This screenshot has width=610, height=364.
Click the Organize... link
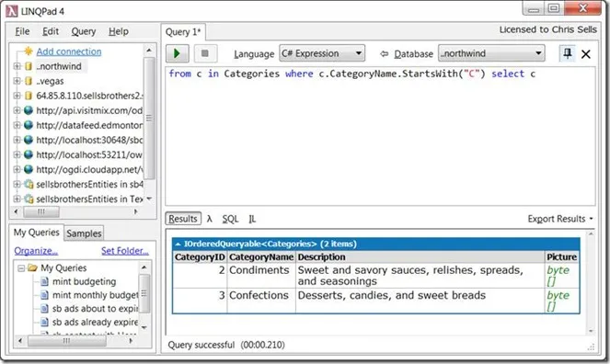coord(36,251)
